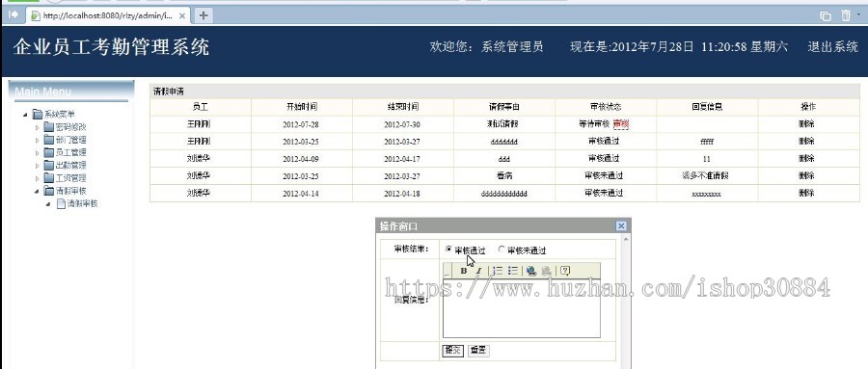Click Bold in the reply editor toolbar
The width and height of the screenshot is (868, 369).
464,271
